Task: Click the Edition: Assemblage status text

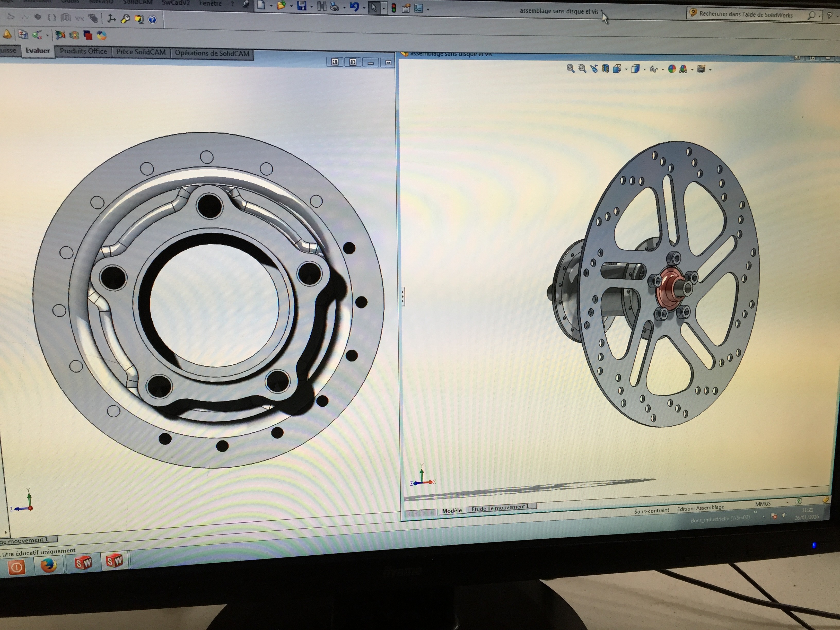Action: (701, 508)
